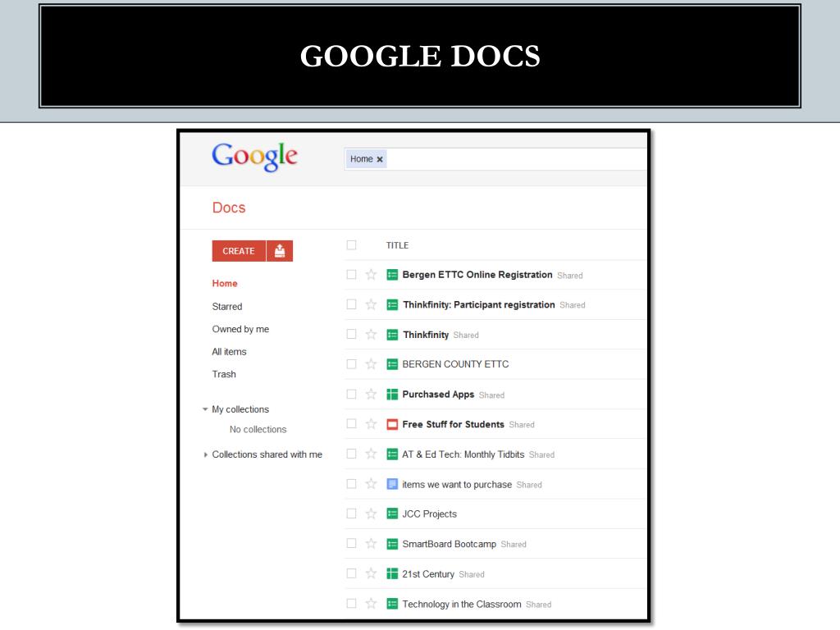
Task: Star Thinkfinity: Participant registration document
Action: click(x=371, y=305)
